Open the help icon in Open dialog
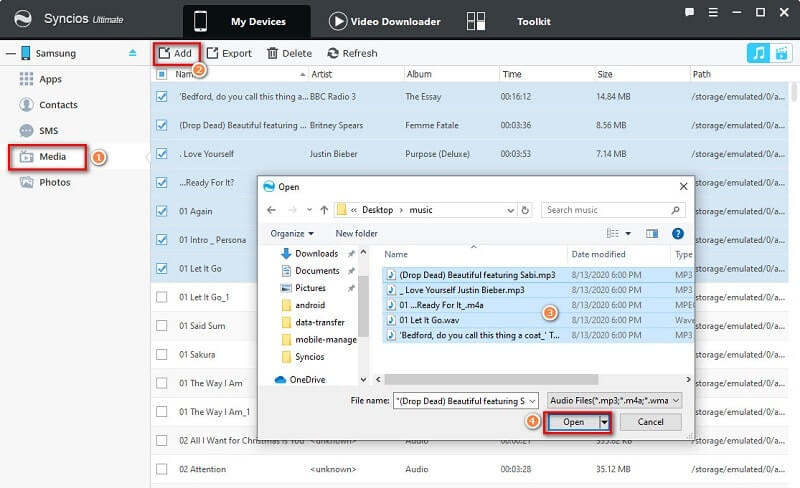The image size is (800, 488). coord(678,233)
